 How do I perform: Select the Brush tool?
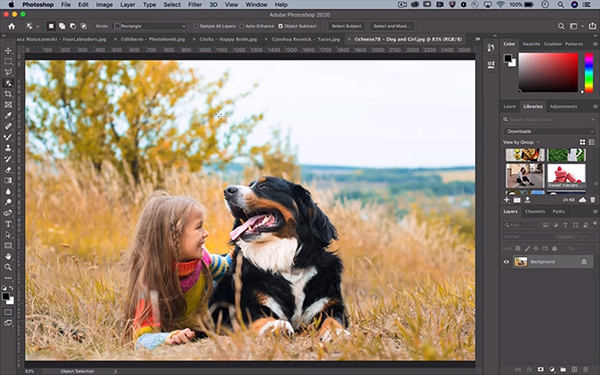coord(8,137)
